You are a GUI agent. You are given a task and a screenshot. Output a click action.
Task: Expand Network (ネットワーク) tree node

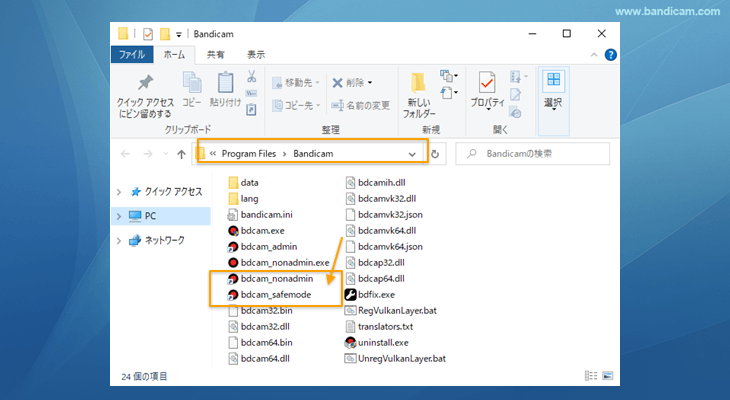point(119,240)
